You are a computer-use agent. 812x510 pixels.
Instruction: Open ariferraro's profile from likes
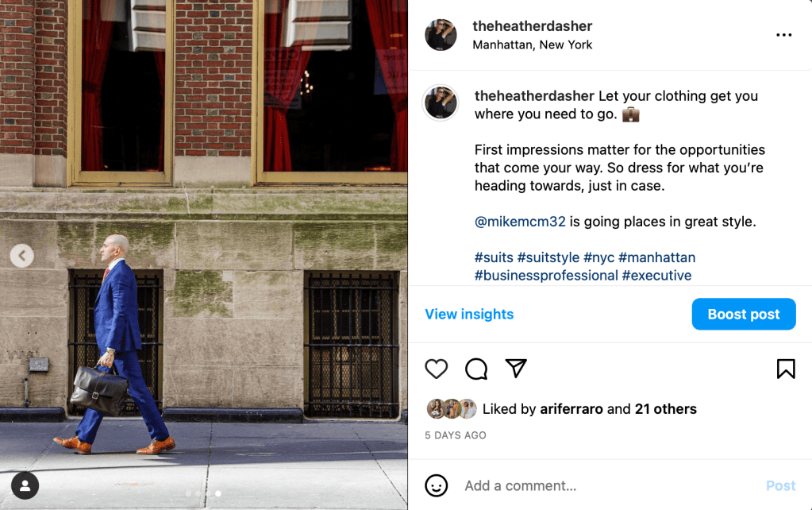[571, 409]
